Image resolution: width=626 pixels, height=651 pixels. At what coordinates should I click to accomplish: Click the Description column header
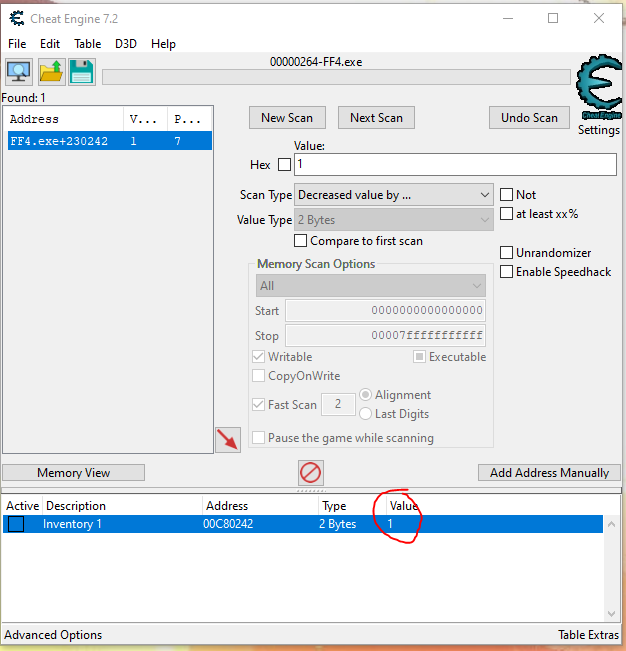click(x=122, y=506)
